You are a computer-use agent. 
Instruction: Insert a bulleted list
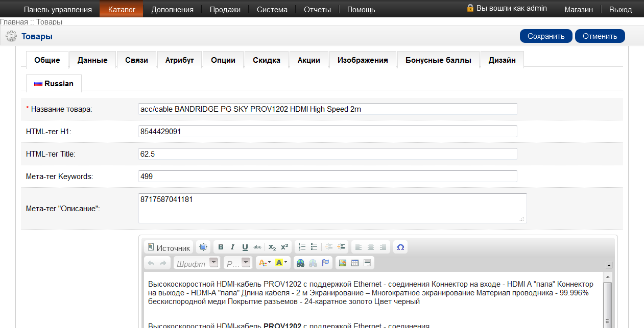[314, 247]
